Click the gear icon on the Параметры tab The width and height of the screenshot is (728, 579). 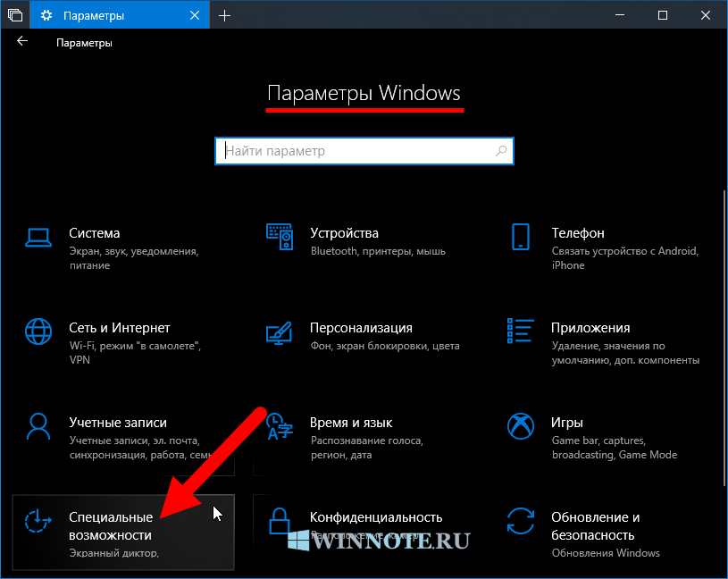[x=46, y=15]
